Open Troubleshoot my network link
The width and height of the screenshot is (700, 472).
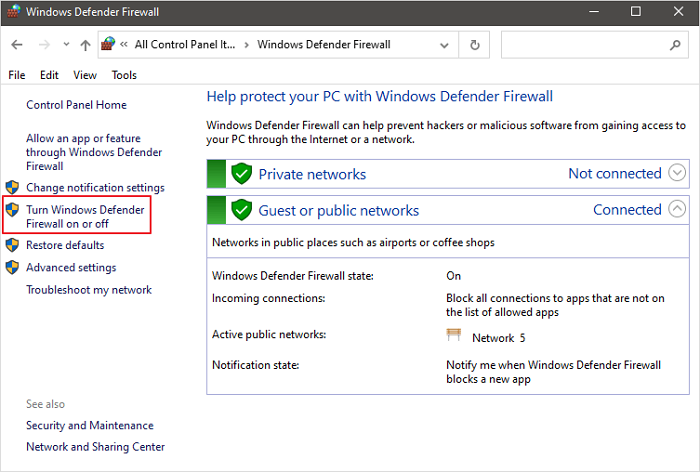[89, 290]
